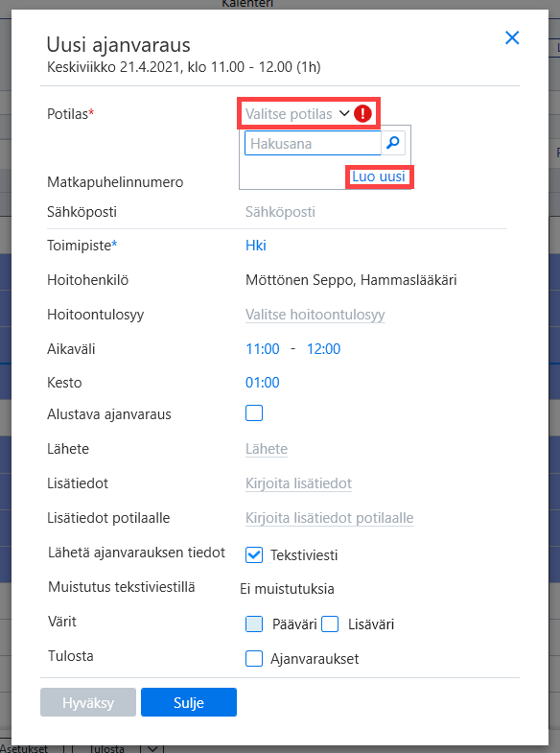Click the red error exclamation icon
The height and width of the screenshot is (753, 560).
pos(362,114)
